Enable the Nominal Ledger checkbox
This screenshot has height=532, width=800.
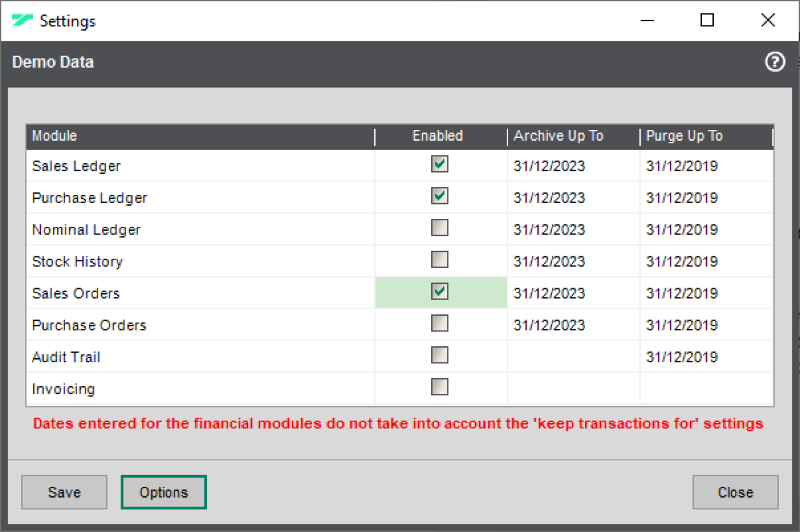440,228
